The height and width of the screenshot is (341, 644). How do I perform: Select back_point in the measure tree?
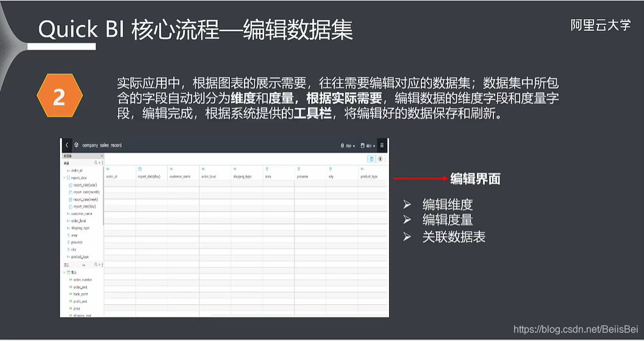pos(80,294)
